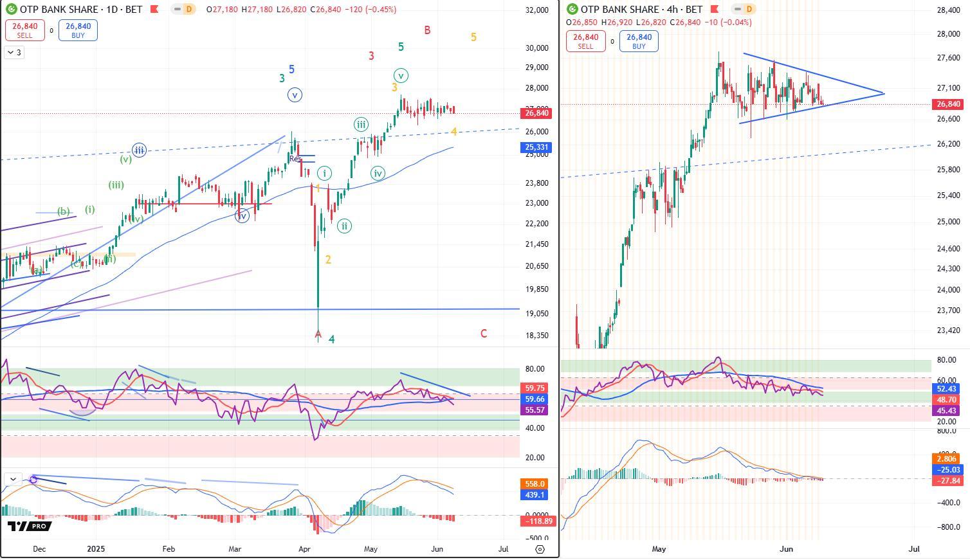Viewport: 970px width, 560px height.
Task: Open chart settings gear on the time axis
Action: coord(540,549)
